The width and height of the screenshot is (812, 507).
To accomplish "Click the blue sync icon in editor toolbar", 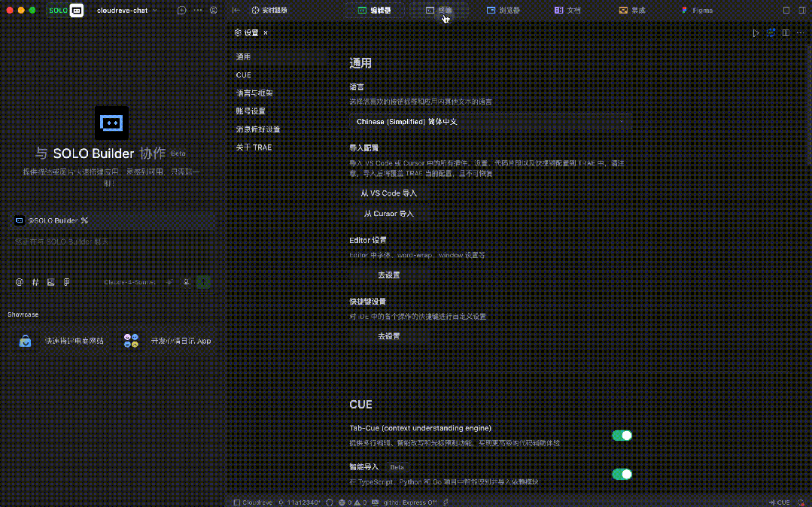I will click(x=771, y=33).
